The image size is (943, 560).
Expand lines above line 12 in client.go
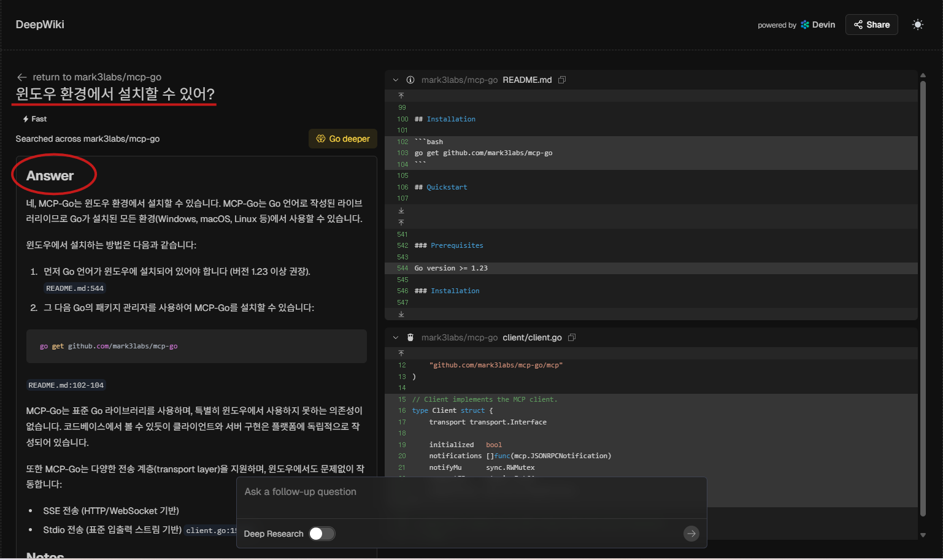(401, 353)
